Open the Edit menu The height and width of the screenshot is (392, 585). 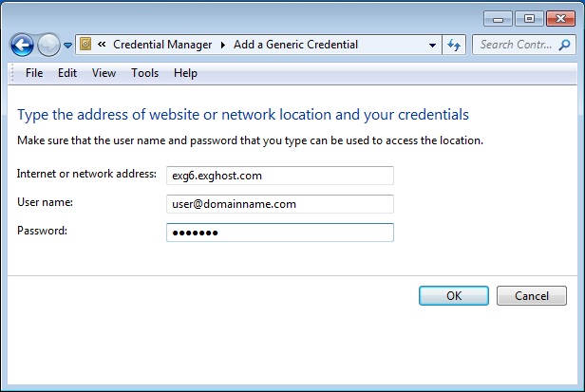[x=67, y=73]
